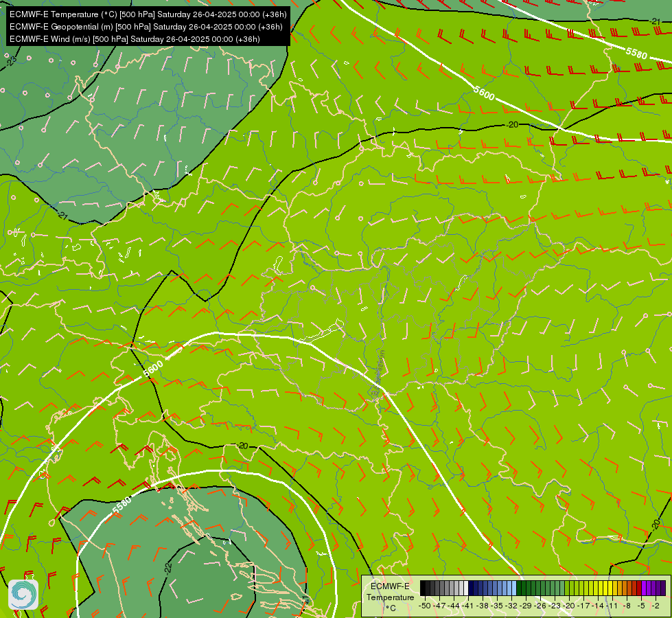Select the ECMWF-E Temperature (°C) title line
The image size is (672, 618).
148,14
